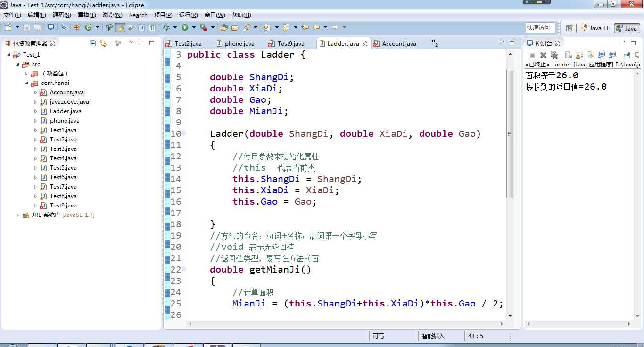Viewport: 644px width, 347px height.
Task: Open the 源码 menu
Action: (62, 15)
